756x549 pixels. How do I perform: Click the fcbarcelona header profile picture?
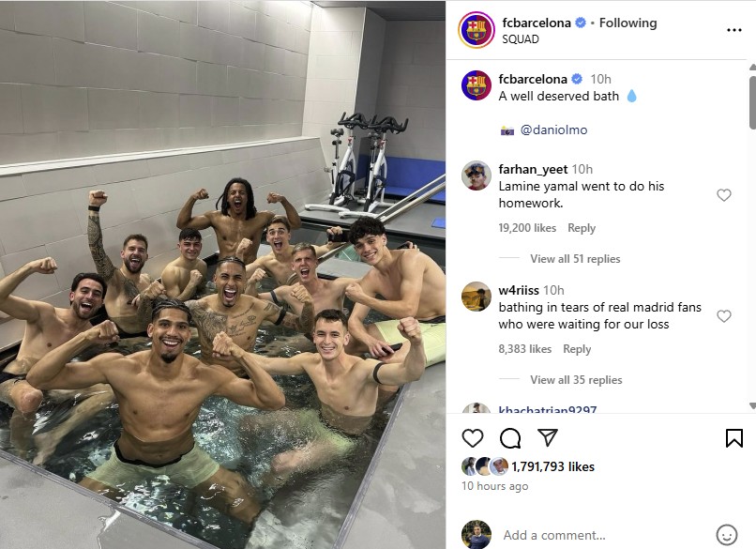coord(476,30)
